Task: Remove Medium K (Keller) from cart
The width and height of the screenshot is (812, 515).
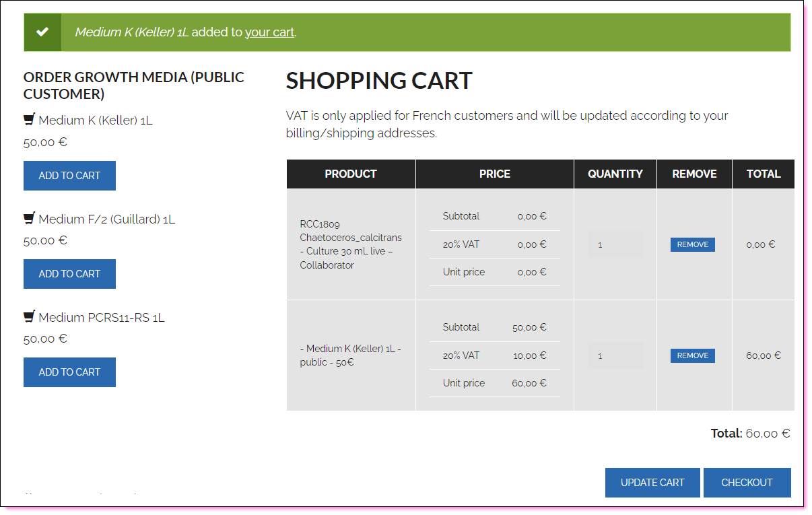Action: point(692,355)
